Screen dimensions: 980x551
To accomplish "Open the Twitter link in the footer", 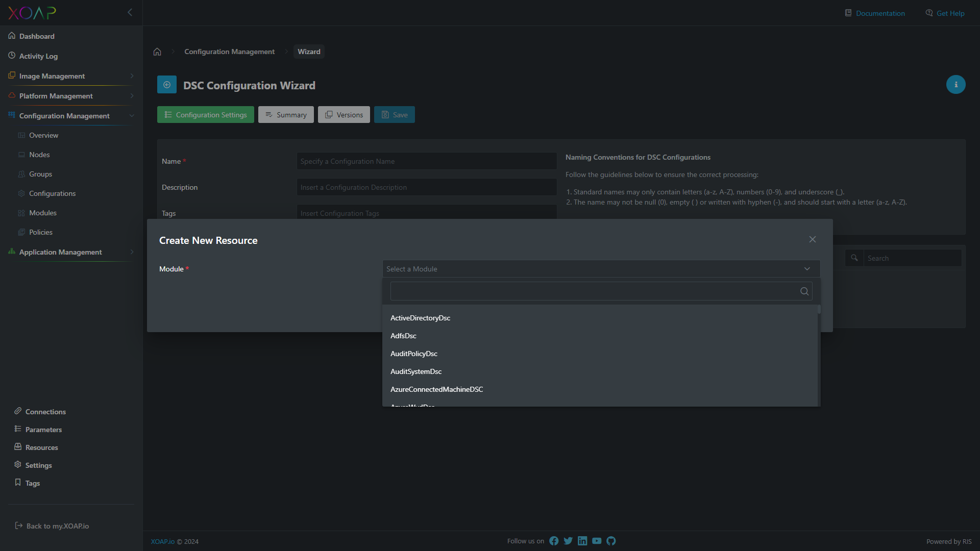I will click(x=568, y=541).
